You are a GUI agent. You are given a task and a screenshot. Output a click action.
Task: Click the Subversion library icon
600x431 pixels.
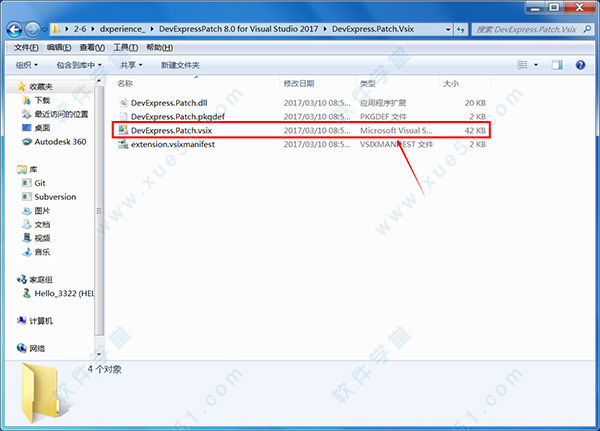tap(27, 197)
